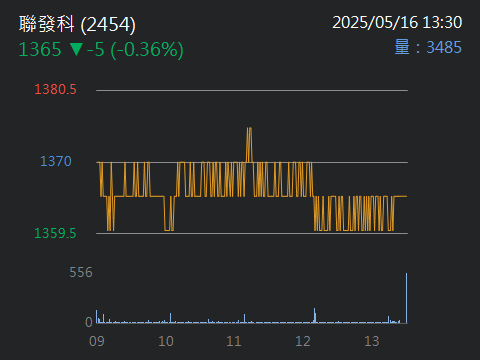Click the timestamp 2025/05/16 13:30

point(397,23)
